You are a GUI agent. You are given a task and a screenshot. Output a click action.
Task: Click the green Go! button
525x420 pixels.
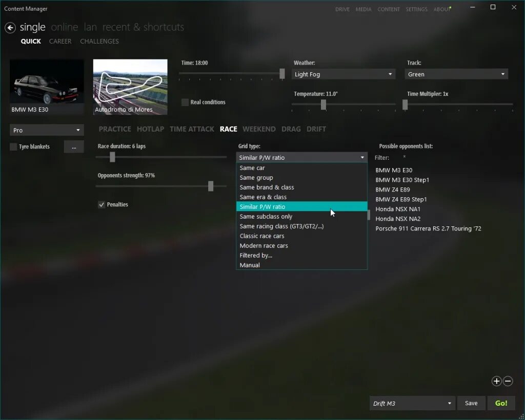click(x=501, y=403)
